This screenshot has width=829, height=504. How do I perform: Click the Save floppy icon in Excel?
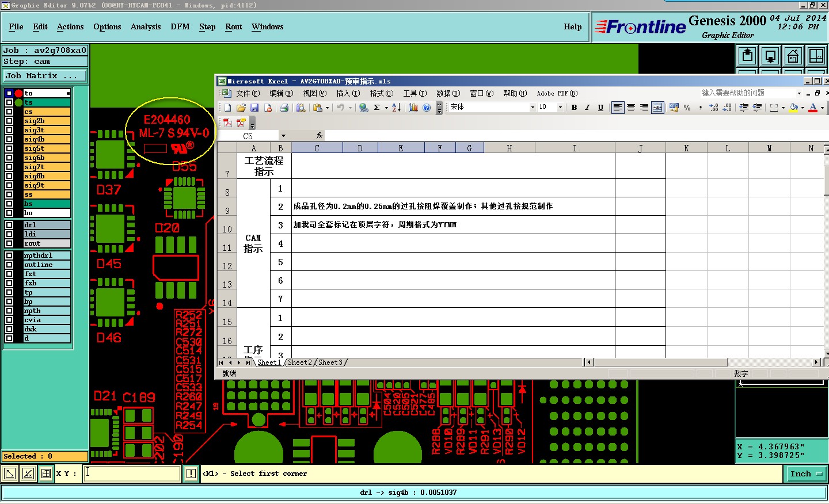pos(254,108)
